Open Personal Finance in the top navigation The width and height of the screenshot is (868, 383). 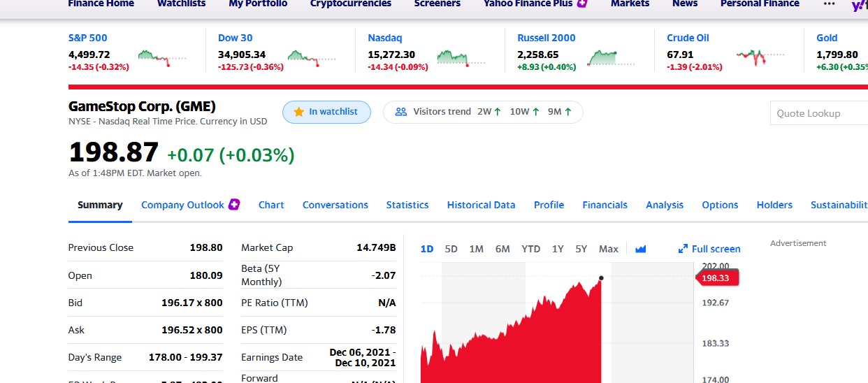(760, 3)
